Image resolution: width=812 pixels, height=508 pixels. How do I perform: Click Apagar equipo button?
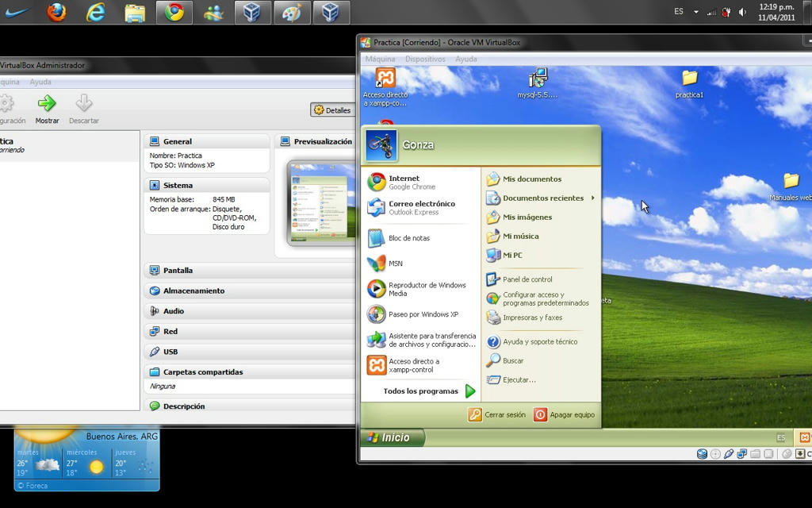coord(564,414)
